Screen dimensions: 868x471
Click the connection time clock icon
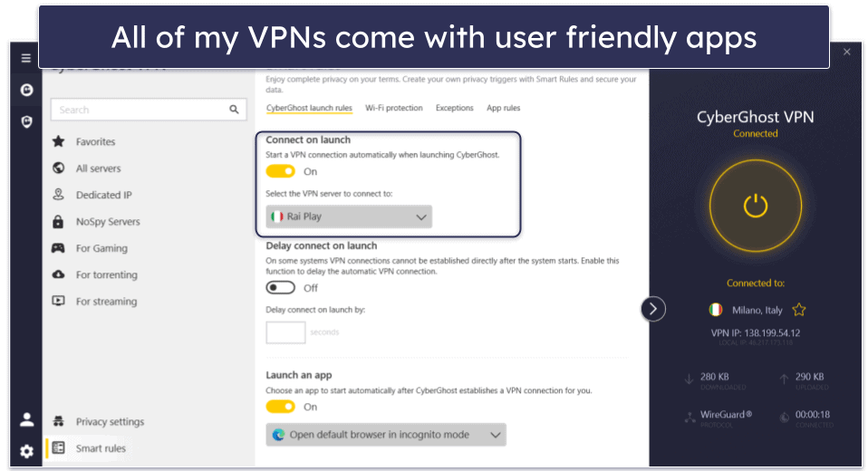(785, 418)
